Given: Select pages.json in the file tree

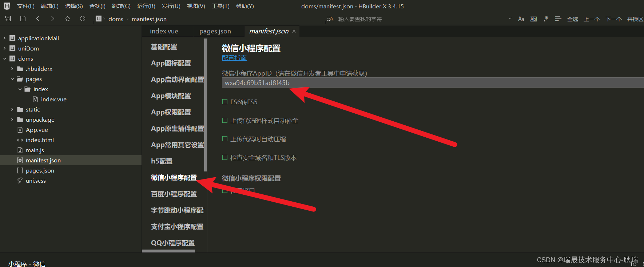Looking at the screenshot, I should coord(40,170).
